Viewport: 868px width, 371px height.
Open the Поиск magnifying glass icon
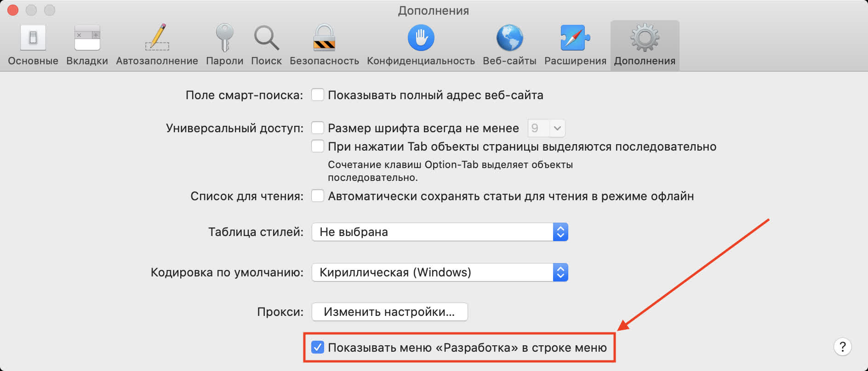[266, 38]
